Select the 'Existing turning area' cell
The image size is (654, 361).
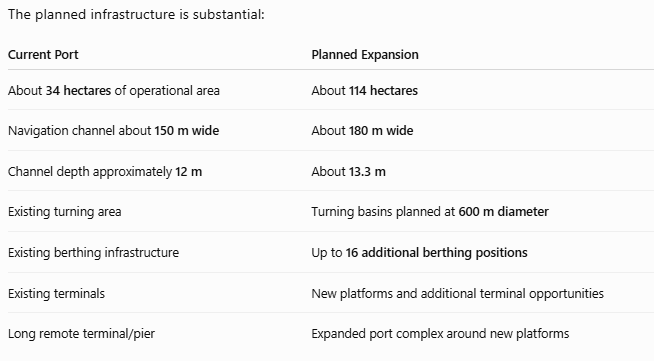tap(65, 211)
